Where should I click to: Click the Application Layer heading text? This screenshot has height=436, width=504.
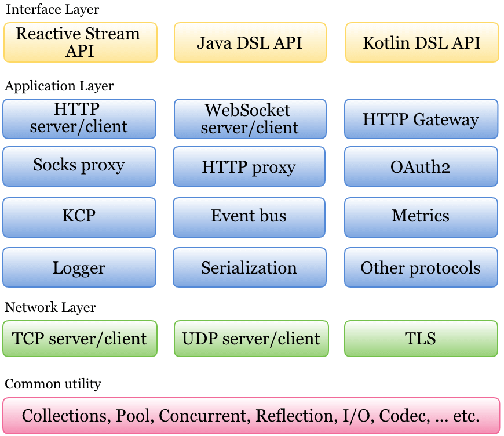pyautogui.click(x=59, y=86)
